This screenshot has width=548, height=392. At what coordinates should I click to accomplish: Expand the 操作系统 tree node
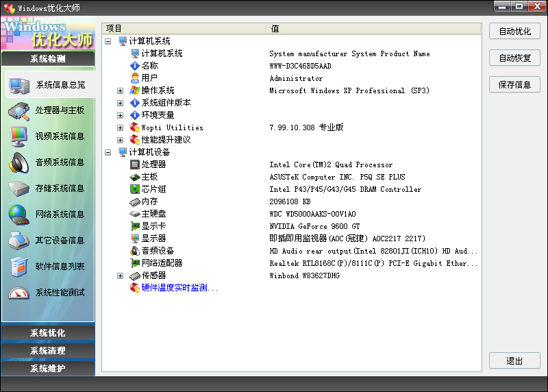coord(120,90)
